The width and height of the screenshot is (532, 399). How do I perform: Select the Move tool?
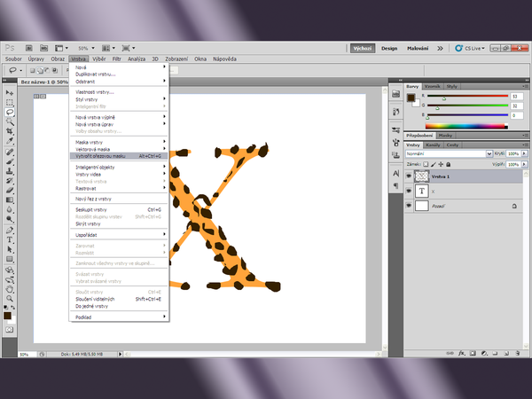[x=10, y=92]
